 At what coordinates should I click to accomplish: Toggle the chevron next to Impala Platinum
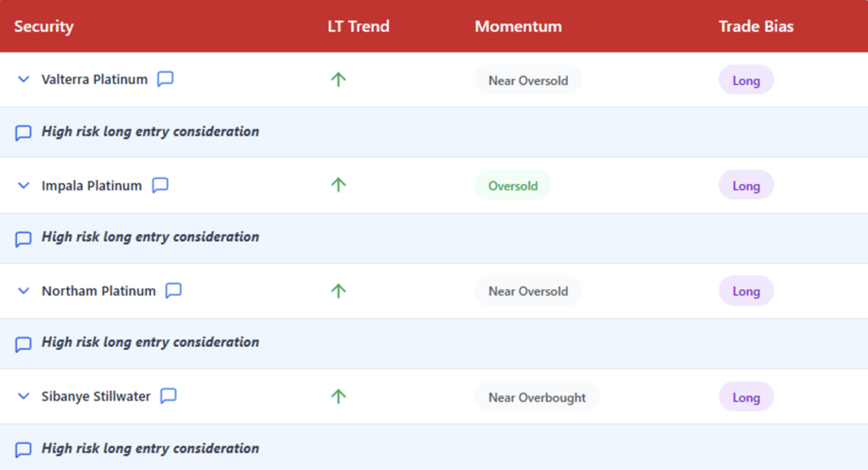click(24, 186)
